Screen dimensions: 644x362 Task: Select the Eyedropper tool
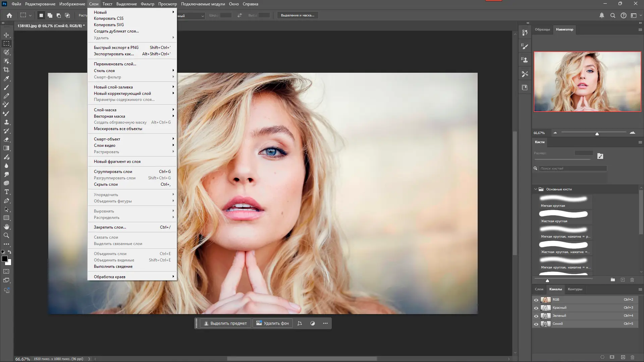point(6,78)
